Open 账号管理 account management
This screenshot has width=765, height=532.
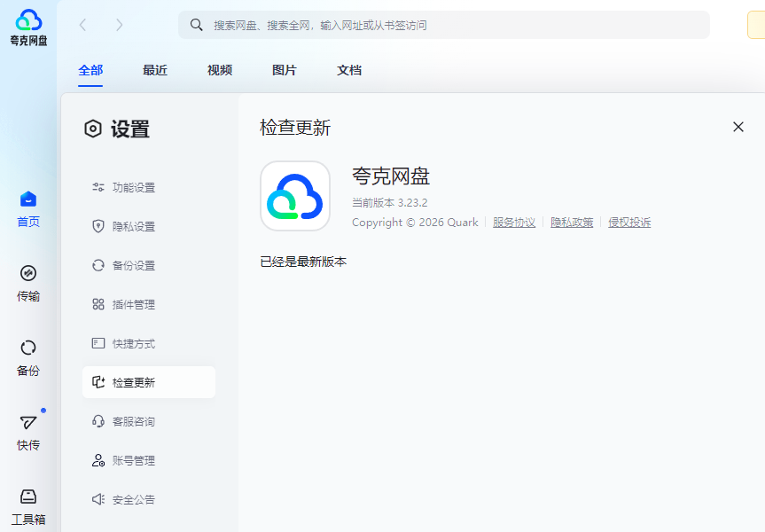tap(131, 460)
